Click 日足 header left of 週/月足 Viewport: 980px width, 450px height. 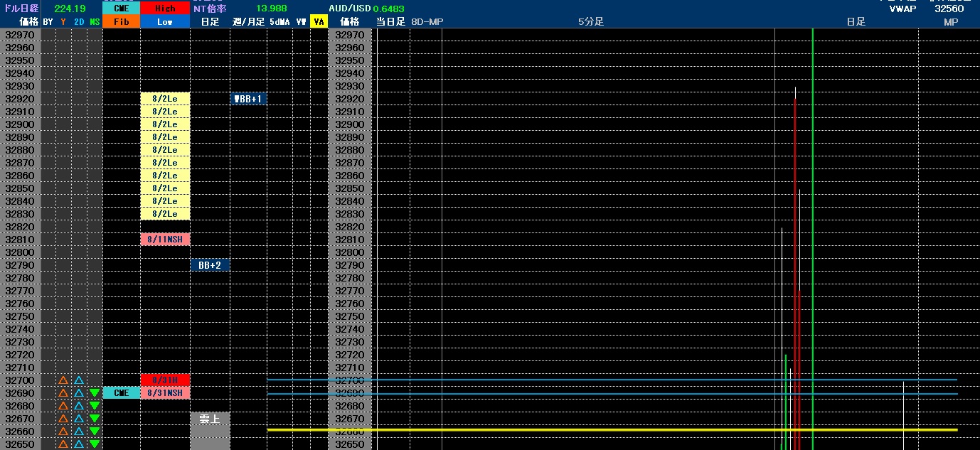coord(210,22)
